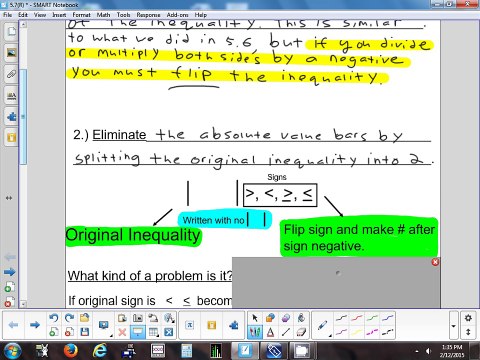The width and height of the screenshot is (480, 360).
Task: Open Add-ons puzzle tab in sidebar
Action: coord(11,117)
